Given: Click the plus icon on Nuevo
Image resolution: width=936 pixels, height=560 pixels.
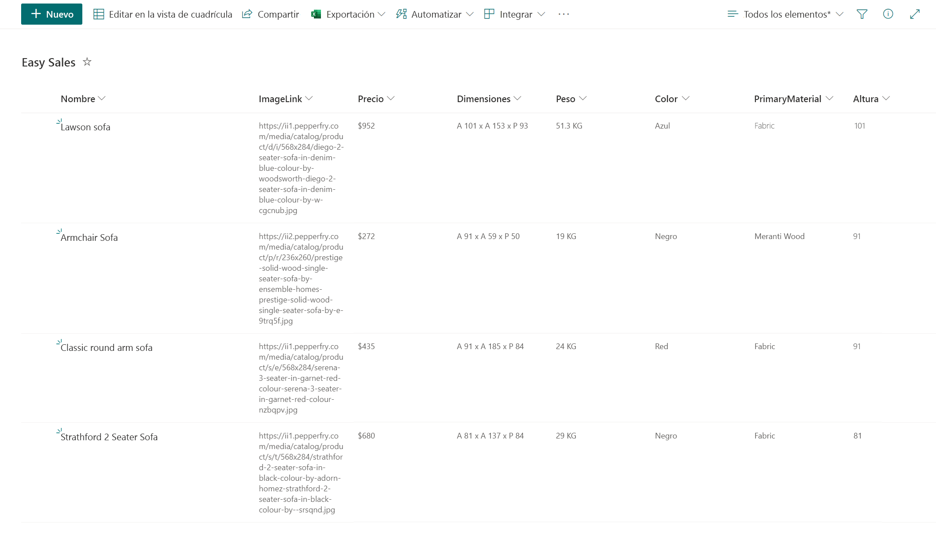Looking at the screenshot, I should 35,14.
